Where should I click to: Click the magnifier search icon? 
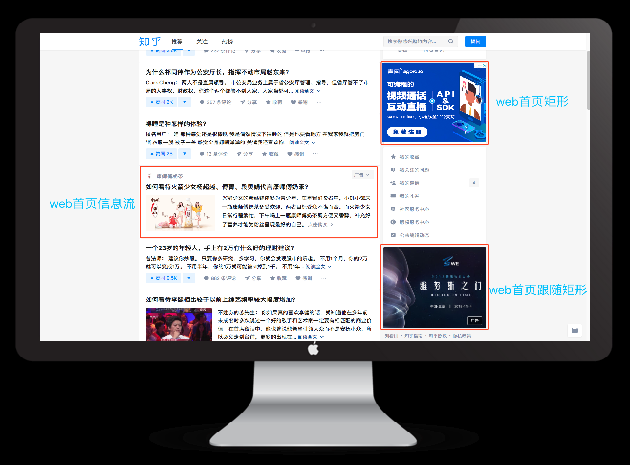450,41
